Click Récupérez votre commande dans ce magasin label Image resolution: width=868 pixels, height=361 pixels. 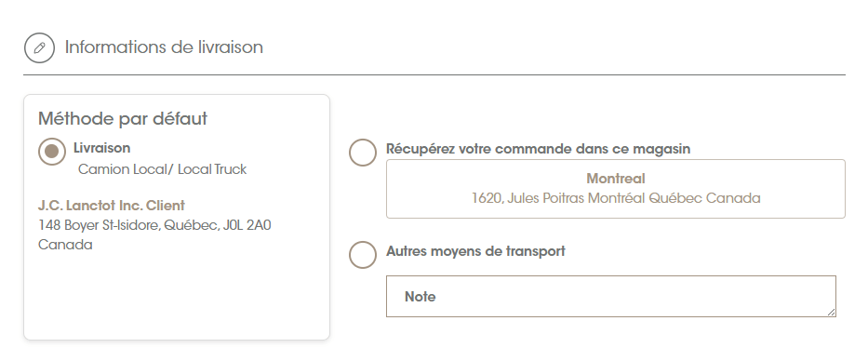click(538, 149)
